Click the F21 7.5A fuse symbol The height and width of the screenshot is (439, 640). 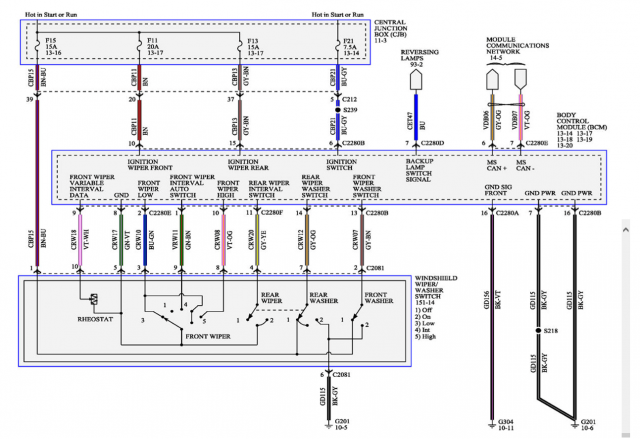tap(337, 44)
